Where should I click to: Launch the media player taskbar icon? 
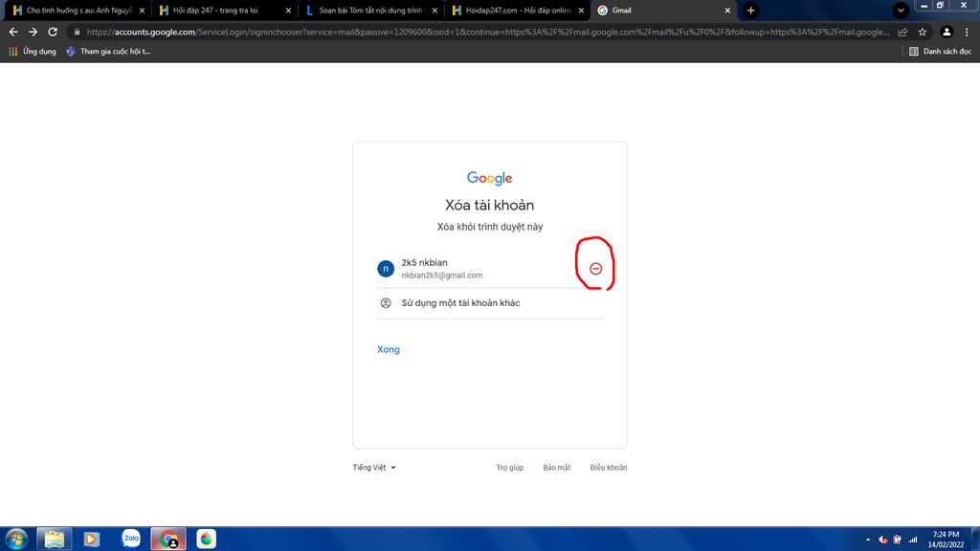coord(92,539)
